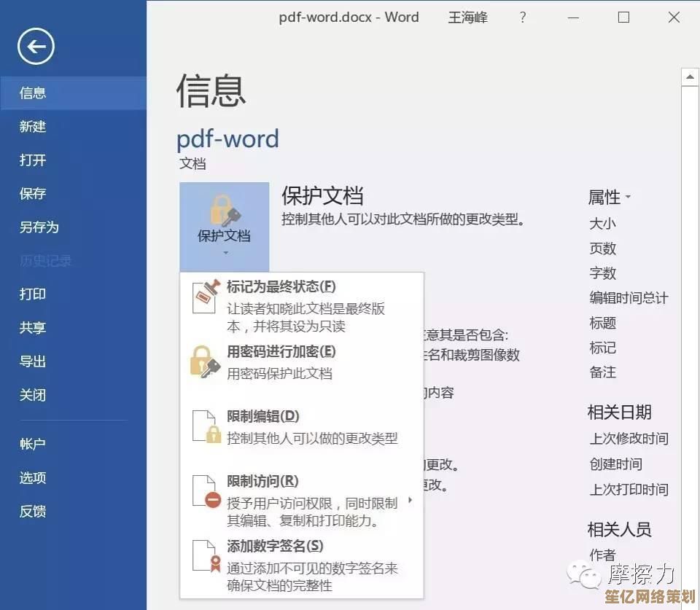Click the 标题 property field label

coord(603,323)
